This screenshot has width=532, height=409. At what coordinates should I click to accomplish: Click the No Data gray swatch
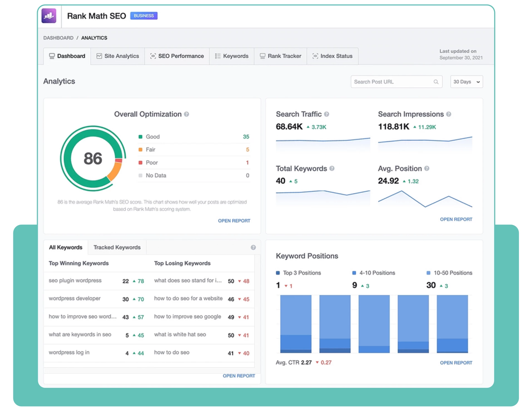tap(140, 175)
